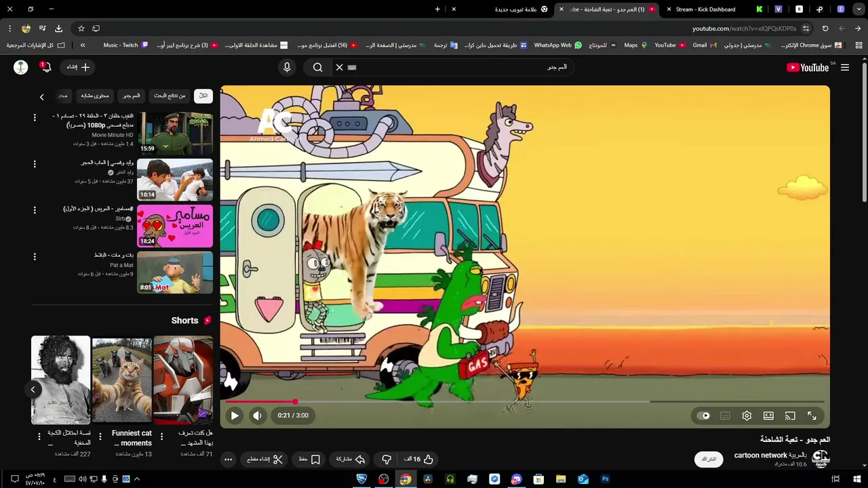Screen dimensions: 868x488
Task: Open options for قصة احتلال الكعبة short
Action: (x=39, y=436)
